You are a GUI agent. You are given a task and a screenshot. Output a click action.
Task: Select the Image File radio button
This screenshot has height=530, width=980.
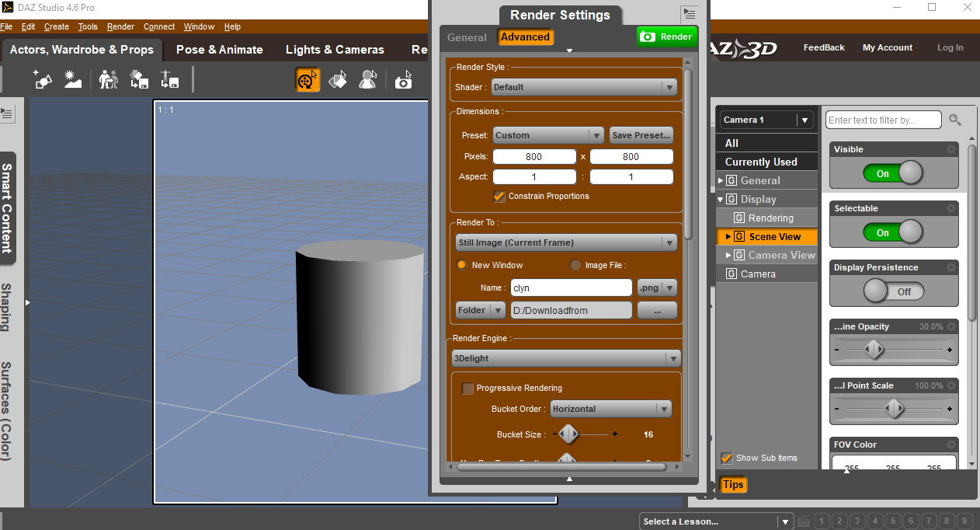[575, 265]
